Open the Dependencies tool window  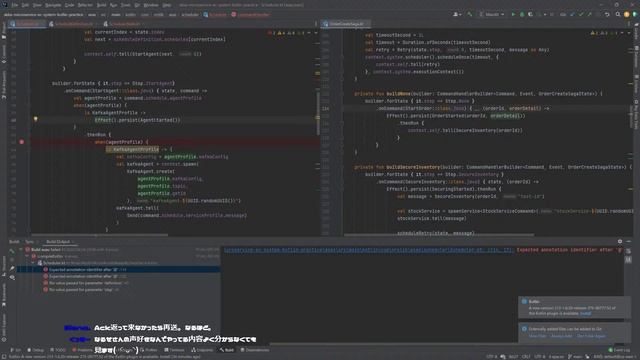pyautogui.click(x=255, y=350)
